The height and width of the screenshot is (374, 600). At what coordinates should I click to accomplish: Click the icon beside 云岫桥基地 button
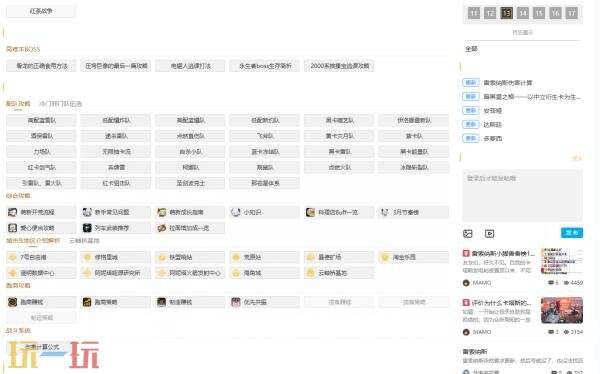click(310, 273)
